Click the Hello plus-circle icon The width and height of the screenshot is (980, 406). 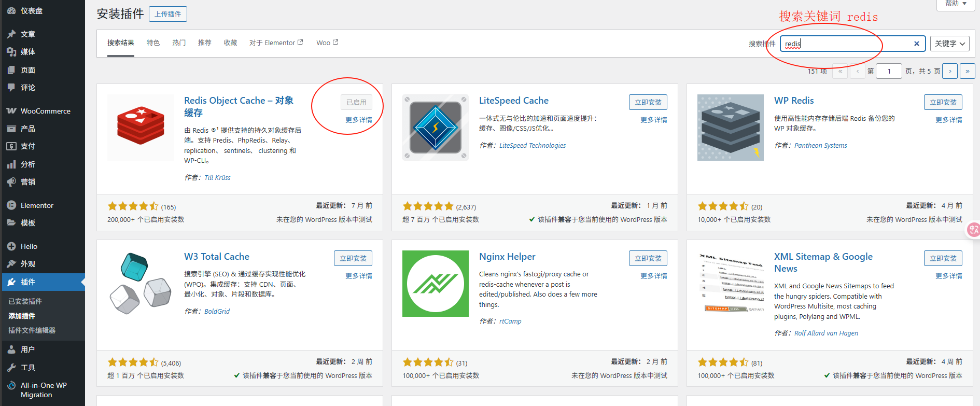[11, 246]
